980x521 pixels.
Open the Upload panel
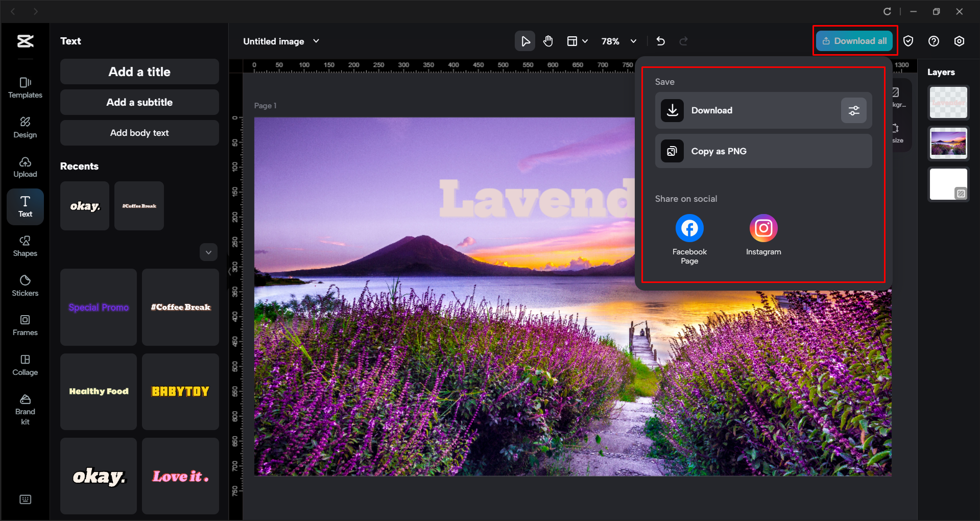click(x=25, y=167)
